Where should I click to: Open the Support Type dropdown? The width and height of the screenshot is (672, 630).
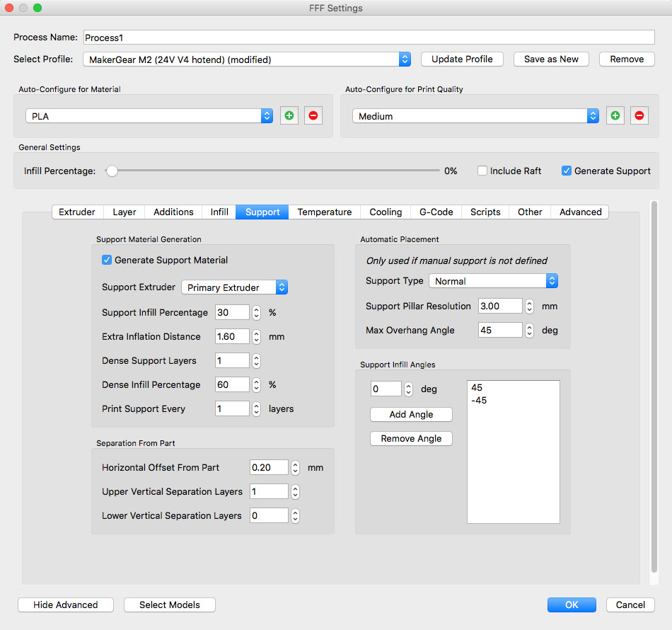click(x=493, y=281)
